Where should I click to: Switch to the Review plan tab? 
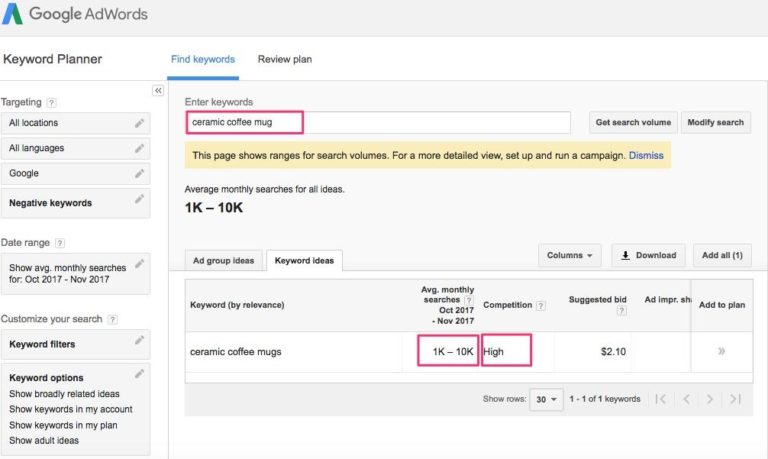coord(284,59)
